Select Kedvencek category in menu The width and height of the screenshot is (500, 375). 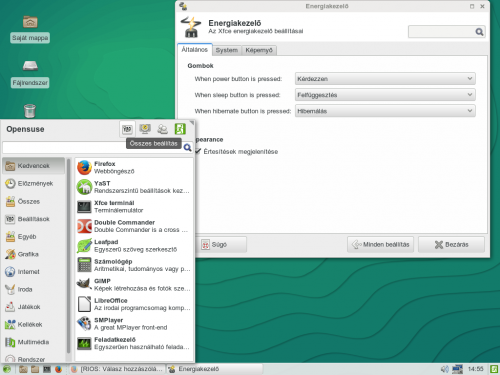[34, 166]
